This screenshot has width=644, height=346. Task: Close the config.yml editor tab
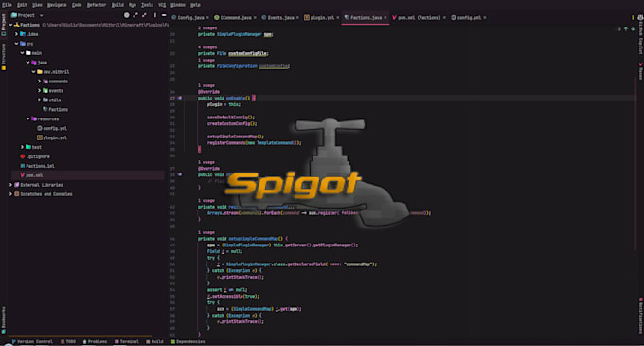tap(485, 18)
